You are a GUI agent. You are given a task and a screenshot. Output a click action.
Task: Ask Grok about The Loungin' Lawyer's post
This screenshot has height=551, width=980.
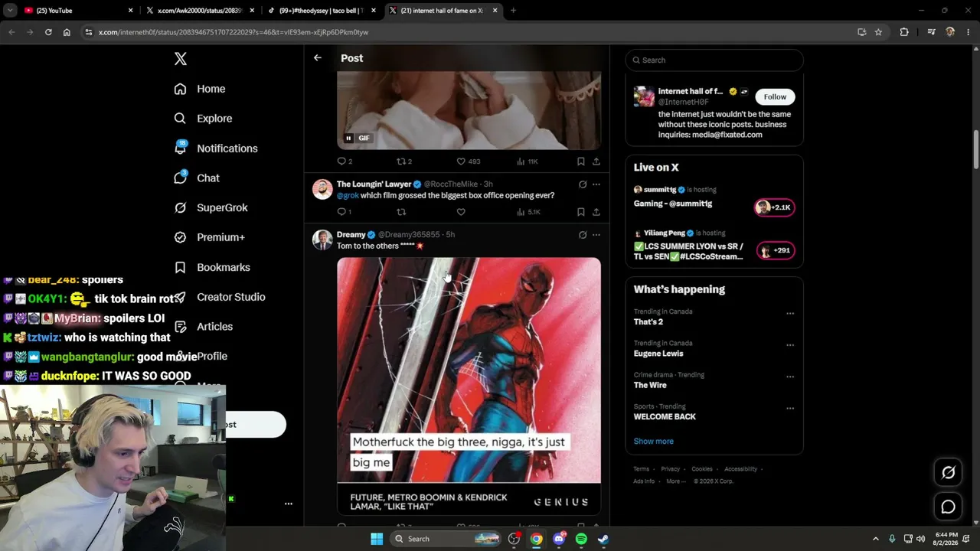tap(583, 184)
